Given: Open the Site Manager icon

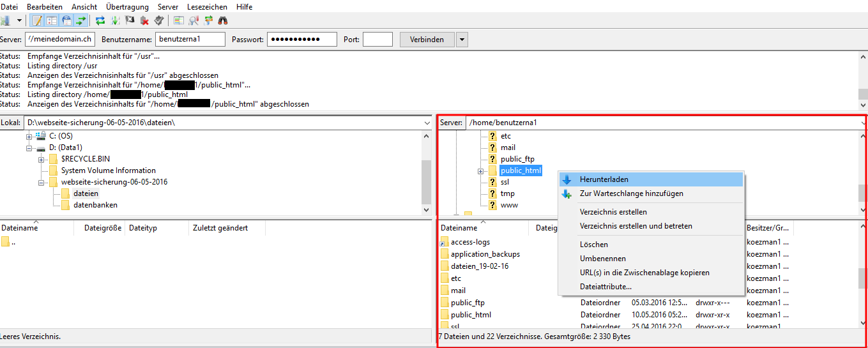Looking at the screenshot, I should (4, 20).
